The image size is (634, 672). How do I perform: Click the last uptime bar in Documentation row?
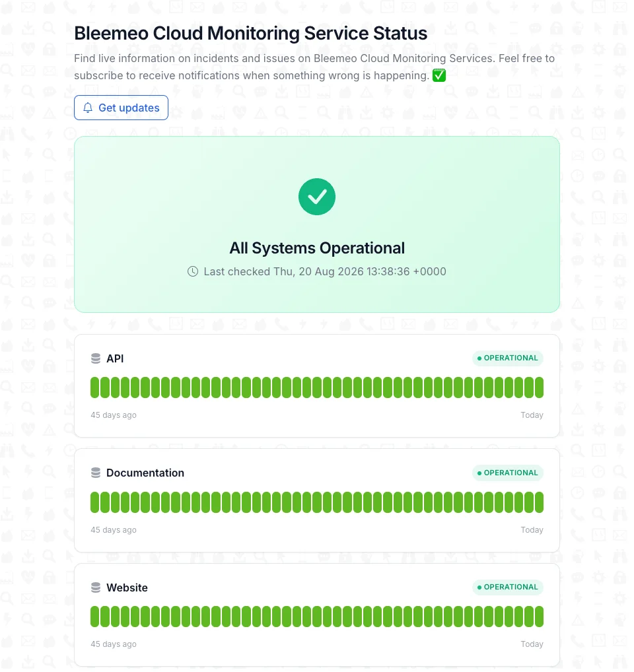click(x=540, y=504)
